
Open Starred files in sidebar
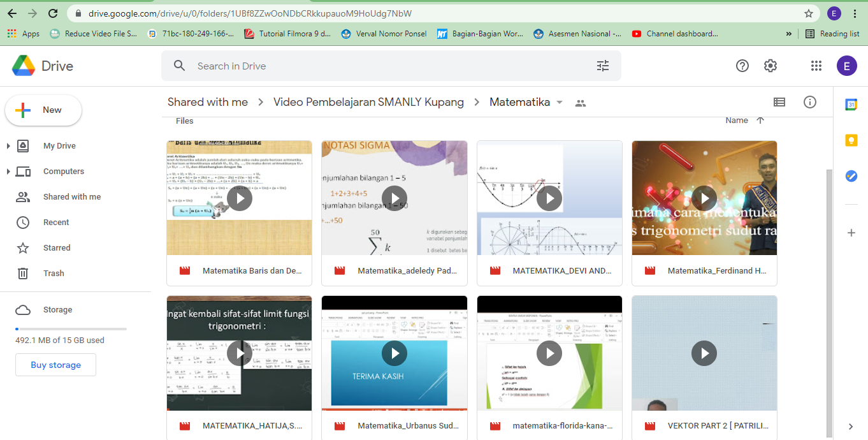coord(57,248)
